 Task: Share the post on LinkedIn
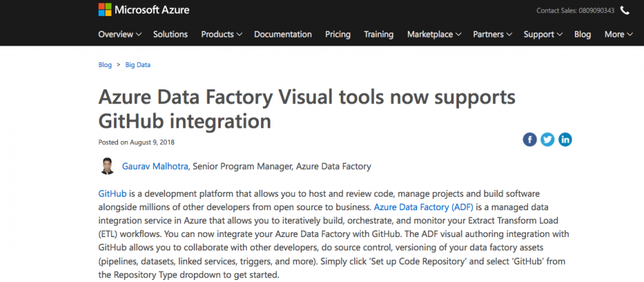coord(565,140)
